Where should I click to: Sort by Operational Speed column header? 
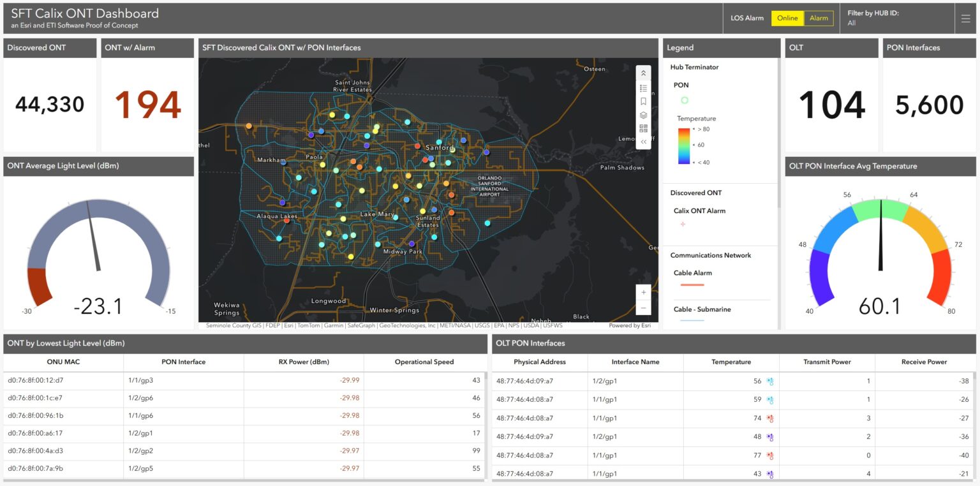424,362
